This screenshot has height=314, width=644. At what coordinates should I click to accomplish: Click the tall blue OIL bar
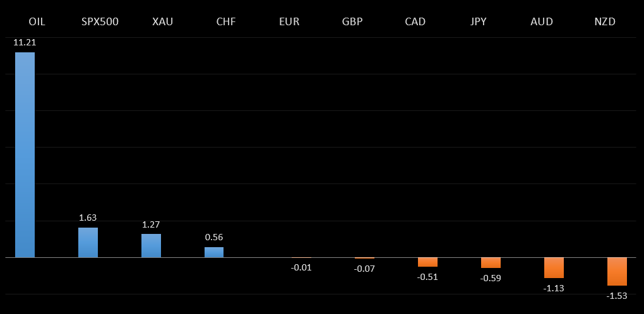(25, 154)
